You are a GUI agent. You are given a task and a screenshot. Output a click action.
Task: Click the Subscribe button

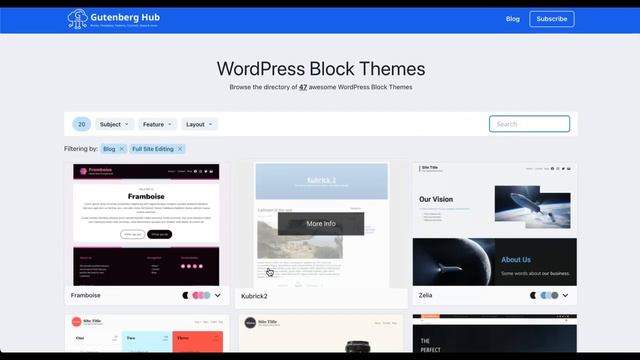pos(552,19)
